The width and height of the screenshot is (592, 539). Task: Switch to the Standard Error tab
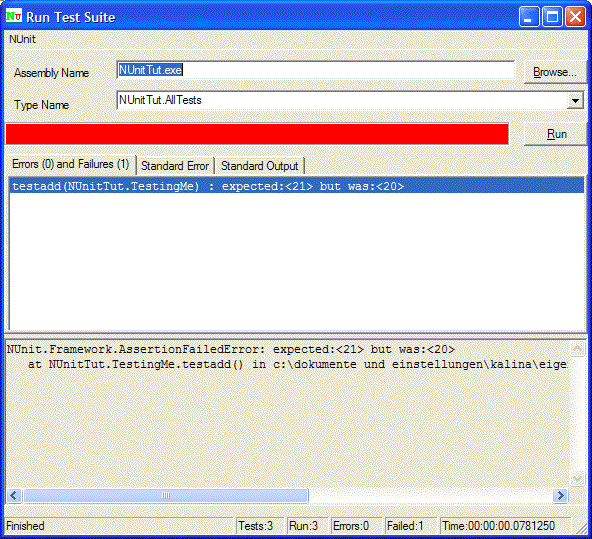click(175, 166)
